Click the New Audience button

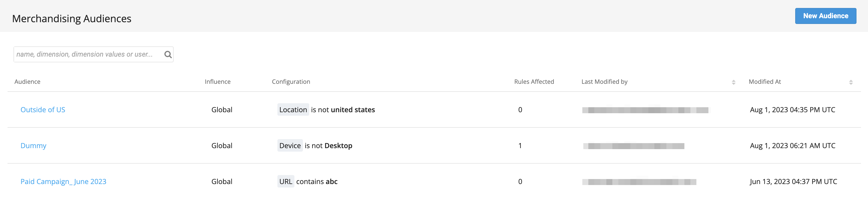coord(825,16)
